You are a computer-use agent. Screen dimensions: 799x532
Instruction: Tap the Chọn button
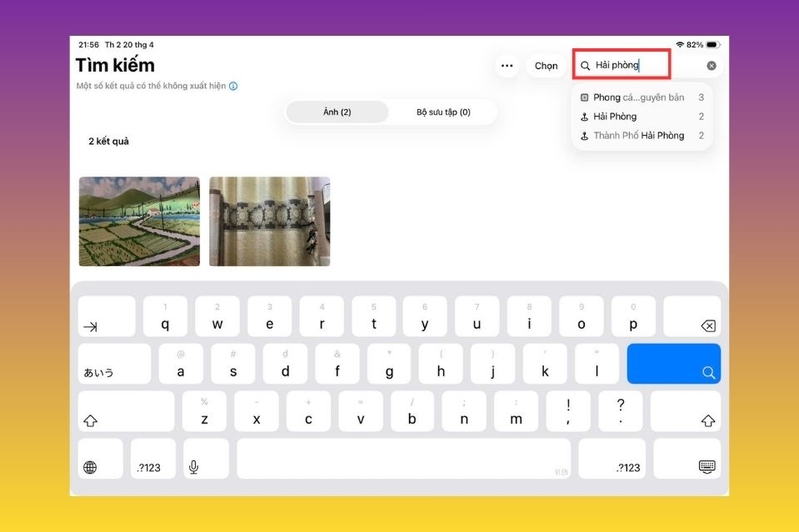[x=546, y=66]
